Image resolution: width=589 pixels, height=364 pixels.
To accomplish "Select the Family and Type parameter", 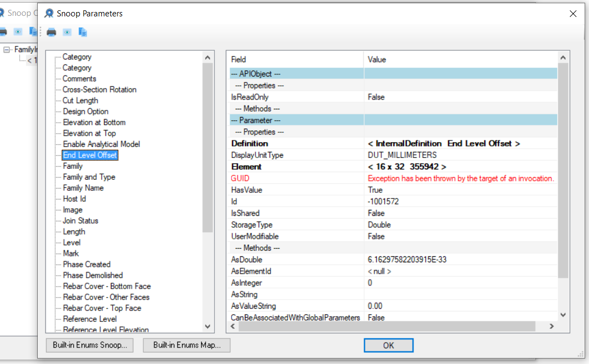I will [89, 177].
